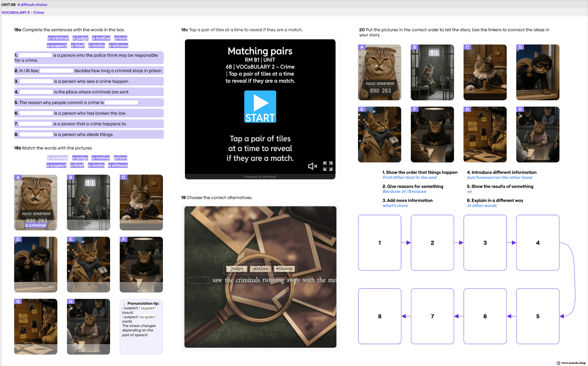Select exercise 20 picture G WHY board
Screen dimensions: 588x366
485,135
